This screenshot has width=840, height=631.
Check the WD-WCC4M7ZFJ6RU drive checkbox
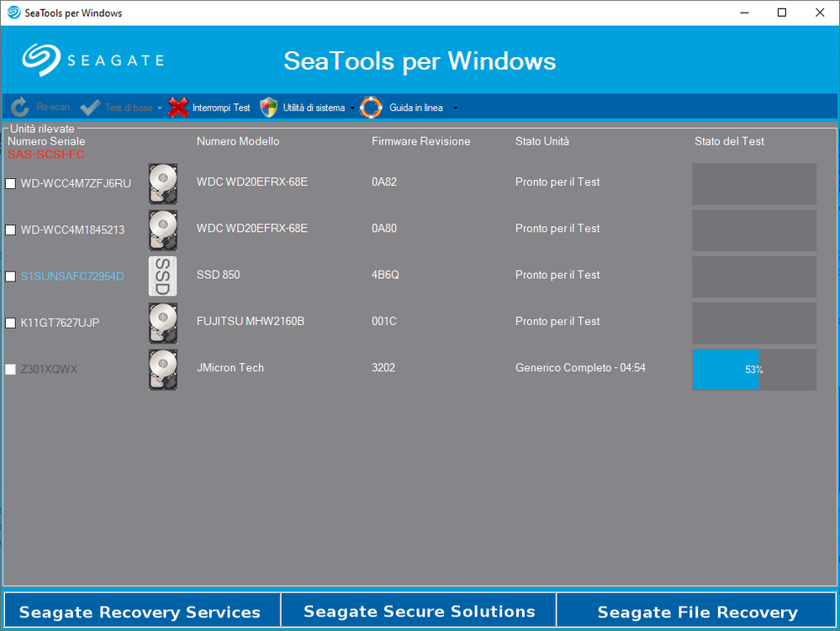click(x=10, y=183)
